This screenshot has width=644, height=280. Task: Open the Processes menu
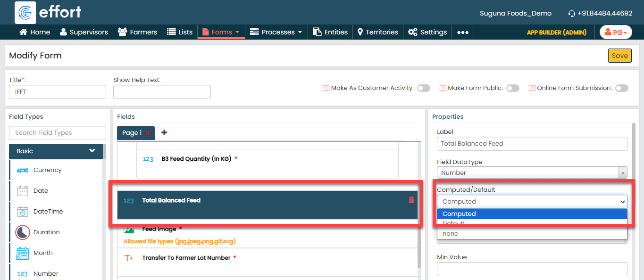[276, 32]
